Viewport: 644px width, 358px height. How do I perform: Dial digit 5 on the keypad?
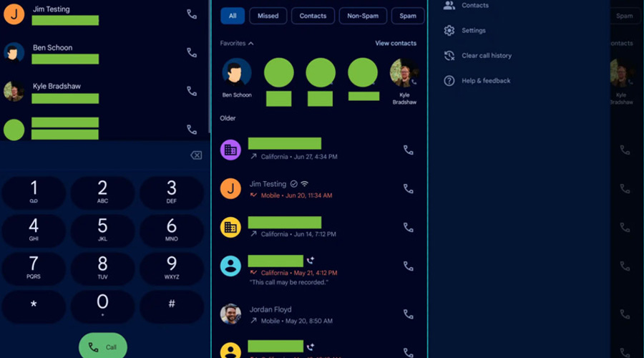pyautogui.click(x=102, y=231)
